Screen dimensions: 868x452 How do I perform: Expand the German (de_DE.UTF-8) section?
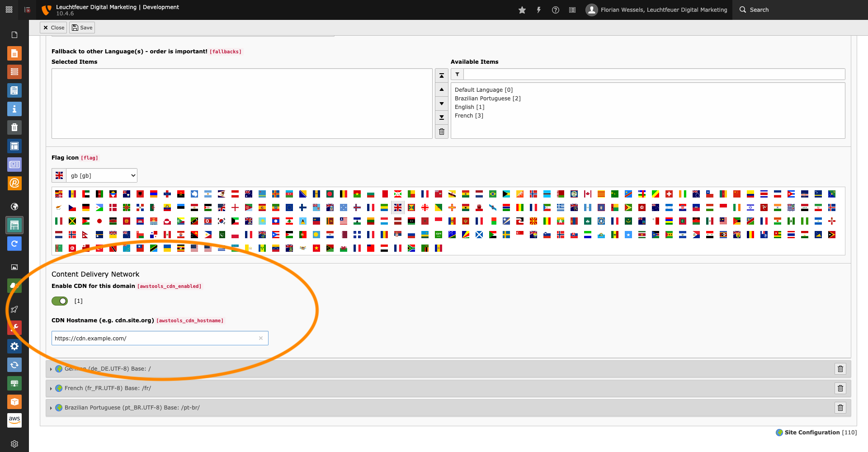click(51, 369)
